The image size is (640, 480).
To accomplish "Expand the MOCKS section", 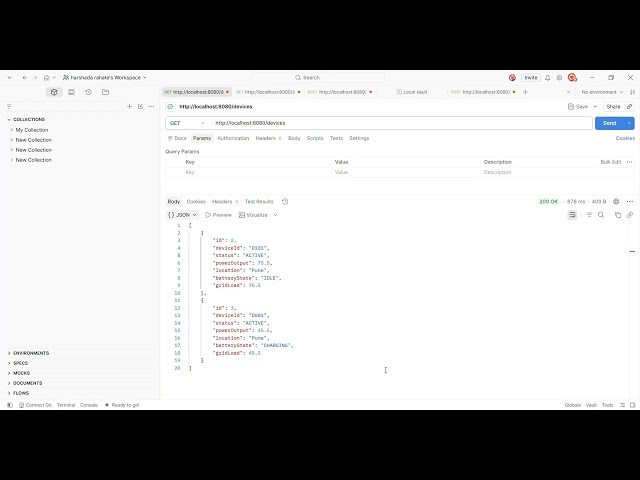I will click(9, 373).
